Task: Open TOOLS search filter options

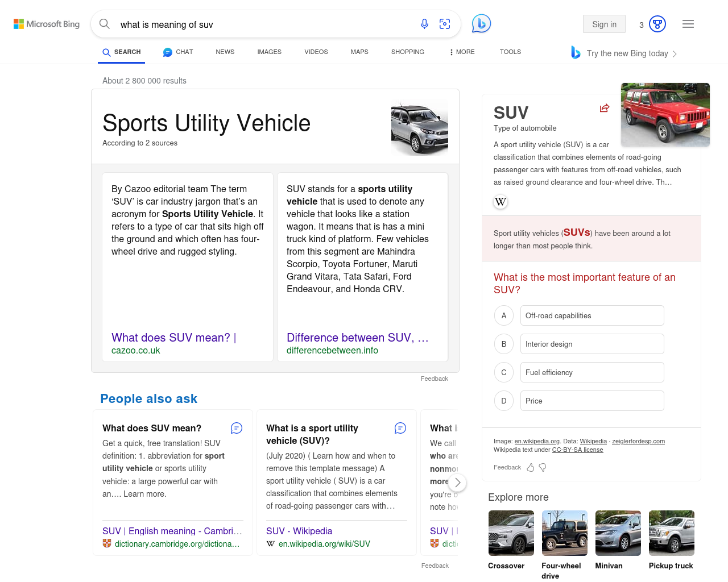Action: (510, 52)
